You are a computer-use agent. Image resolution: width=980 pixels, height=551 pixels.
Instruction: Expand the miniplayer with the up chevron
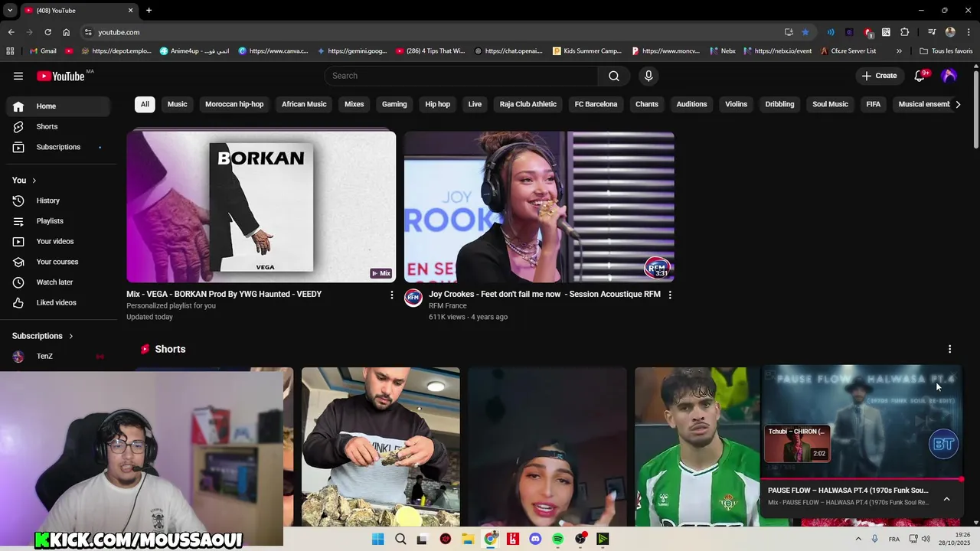click(x=946, y=499)
